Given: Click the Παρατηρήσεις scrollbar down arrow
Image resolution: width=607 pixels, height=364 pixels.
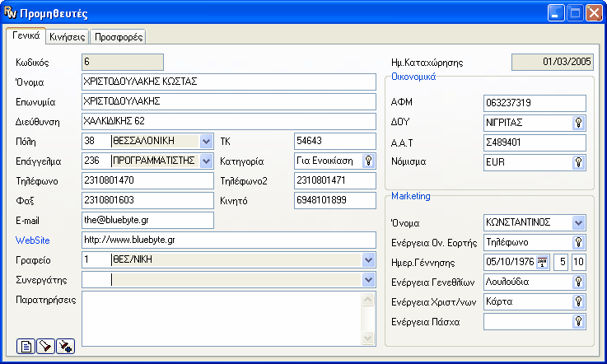Looking at the screenshot, I should (x=368, y=338).
